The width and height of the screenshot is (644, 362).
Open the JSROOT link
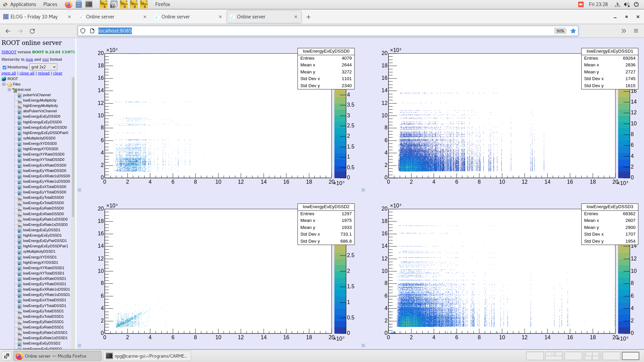[9, 52]
